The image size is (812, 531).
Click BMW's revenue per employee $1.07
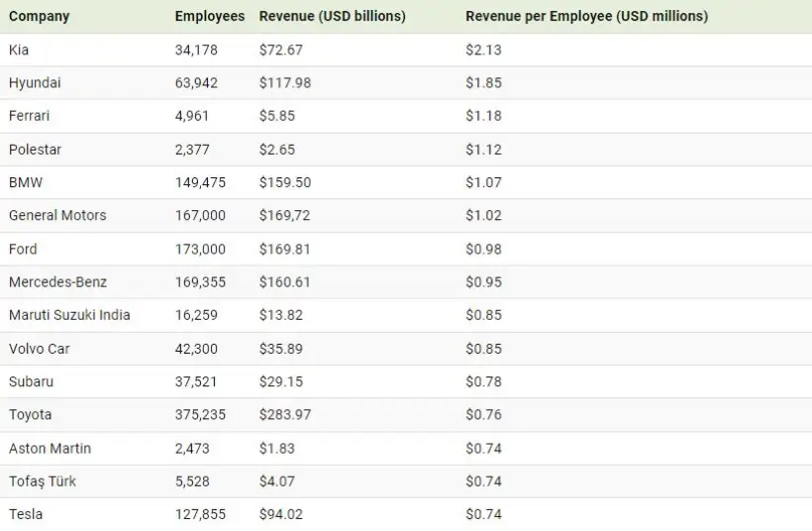click(x=483, y=182)
